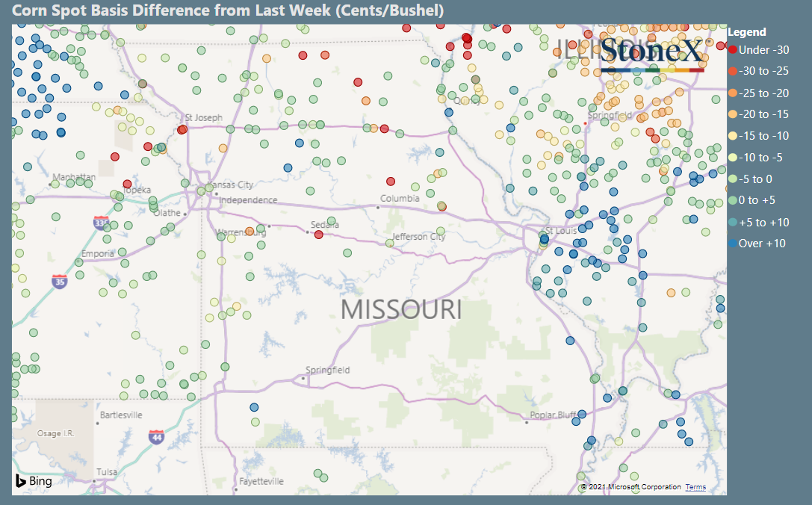Click the '-20 to -15' legend dot
The height and width of the screenshot is (505, 812).
732,114
